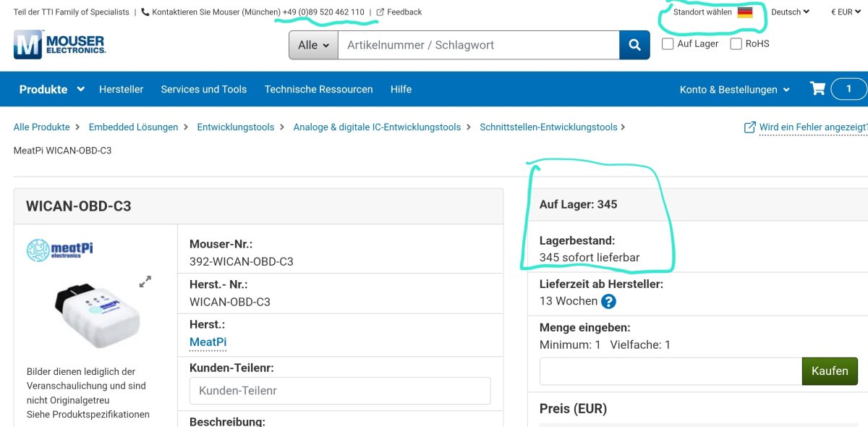Click the German flag location icon

click(745, 12)
